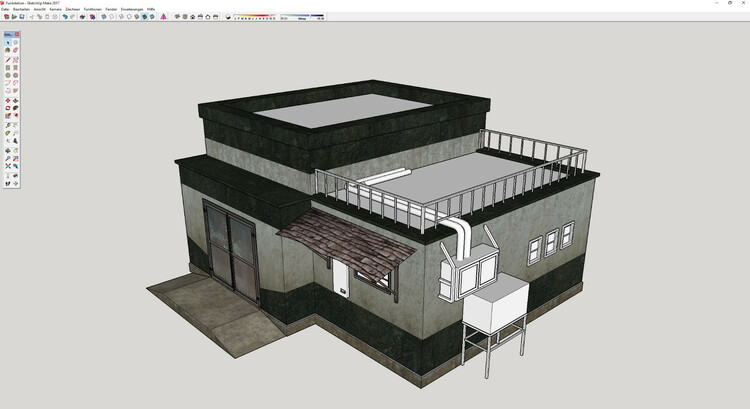Switch camera to Top view
The height and width of the screenshot is (409, 750).
[185, 17]
